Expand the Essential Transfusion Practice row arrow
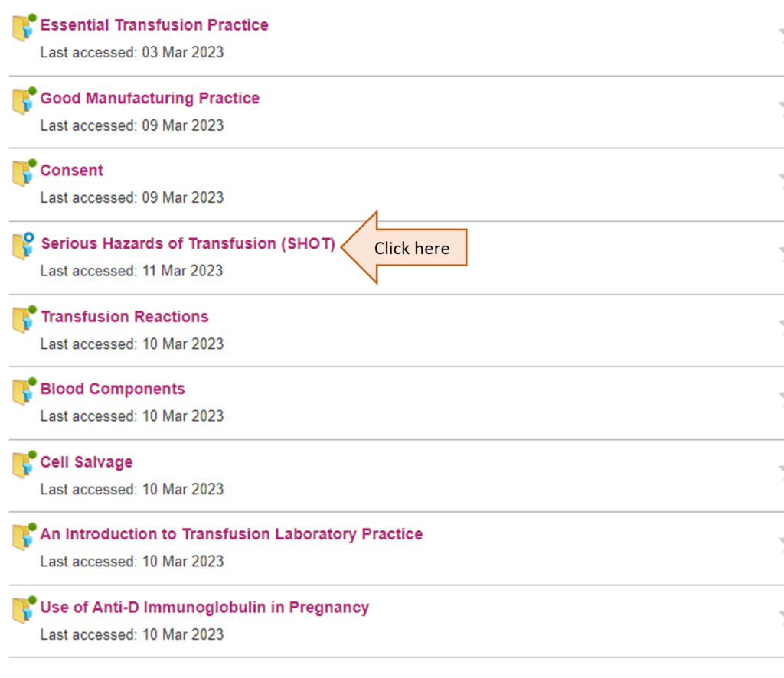The image size is (784, 678). tap(780, 33)
